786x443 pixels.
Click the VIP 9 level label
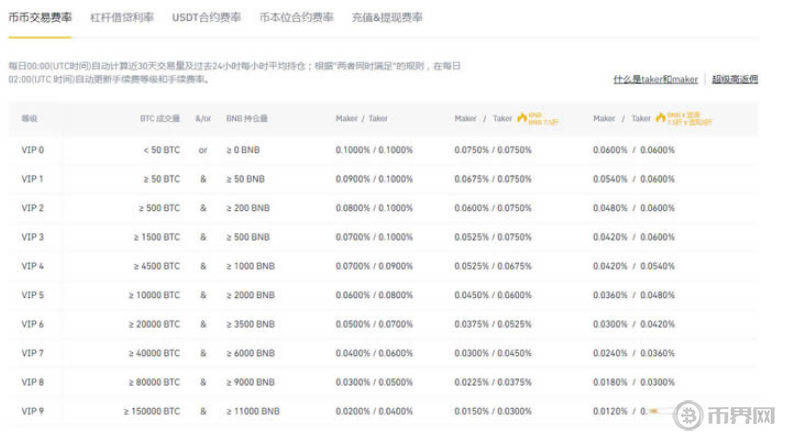pyautogui.click(x=33, y=411)
